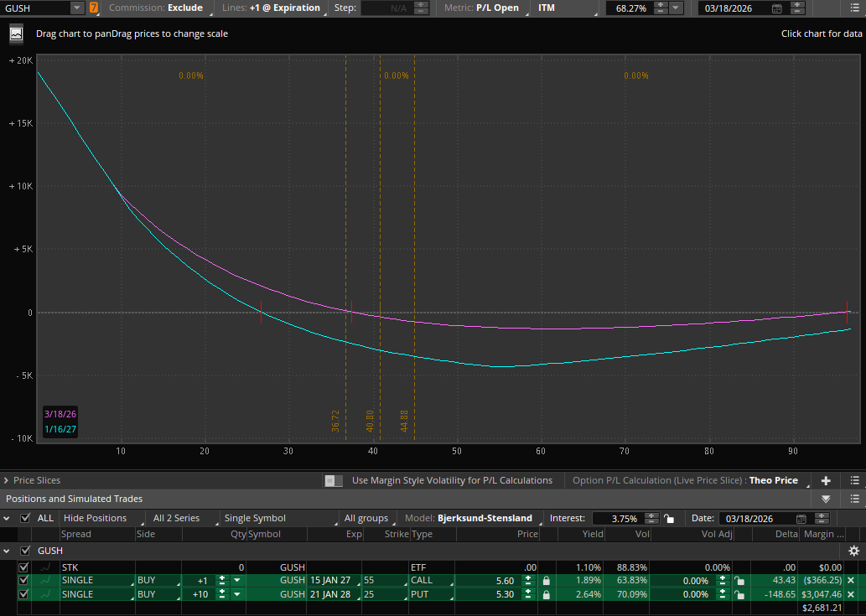Screen dimensions: 866x616
Task: Add a new price slice with plus icon
Action: [826, 479]
